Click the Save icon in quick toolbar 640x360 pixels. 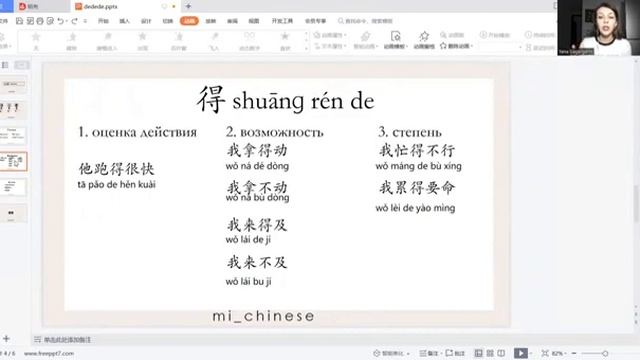[x=19, y=21]
